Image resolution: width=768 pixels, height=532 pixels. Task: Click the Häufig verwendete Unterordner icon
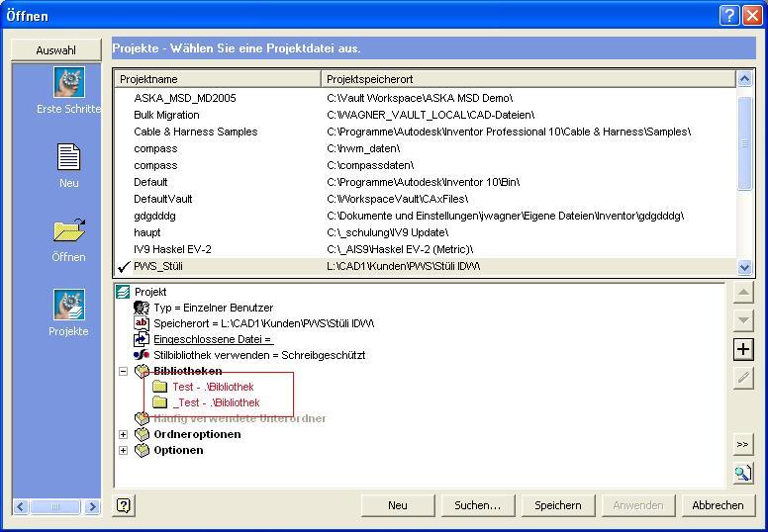(x=143, y=418)
